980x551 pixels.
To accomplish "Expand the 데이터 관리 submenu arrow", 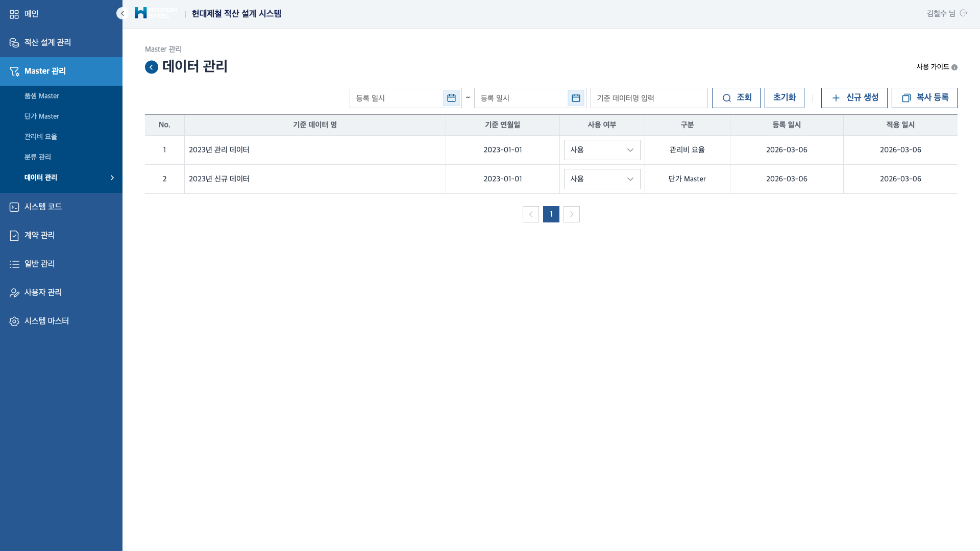I will 112,178.
